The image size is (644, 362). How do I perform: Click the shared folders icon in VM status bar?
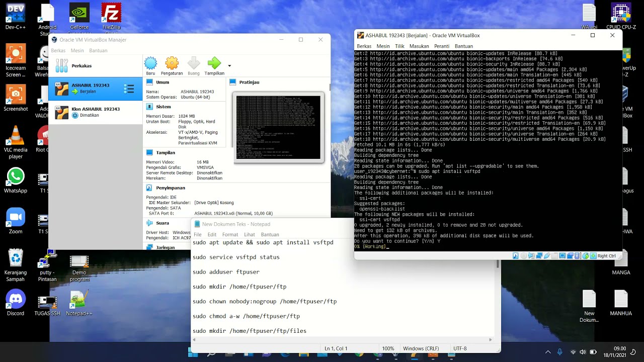(x=554, y=256)
